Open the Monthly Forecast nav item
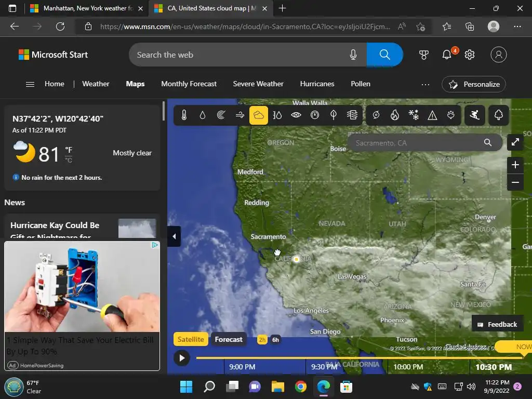This screenshot has height=399, width=532. click(x=189, y=84)
